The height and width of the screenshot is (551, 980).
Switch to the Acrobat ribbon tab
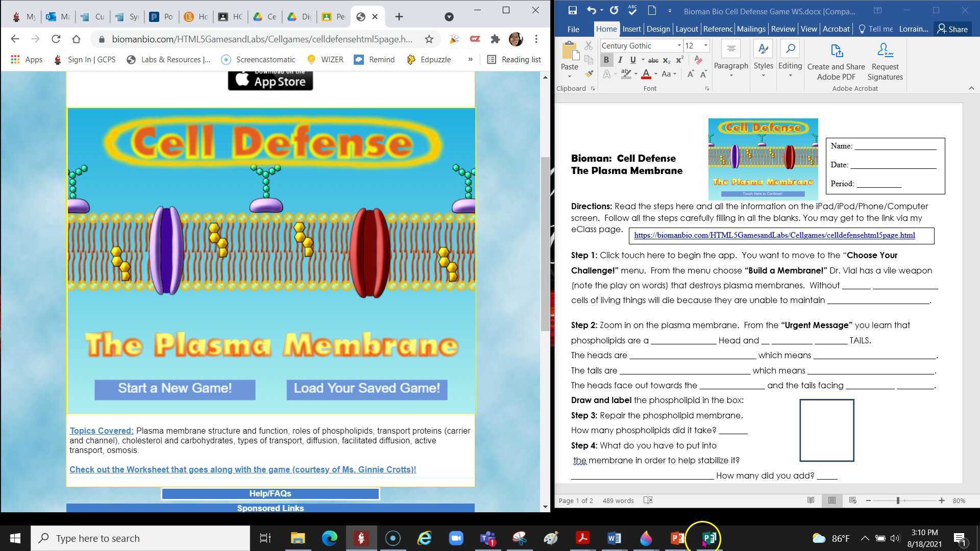pyautogui.click(x=836, y=29)
